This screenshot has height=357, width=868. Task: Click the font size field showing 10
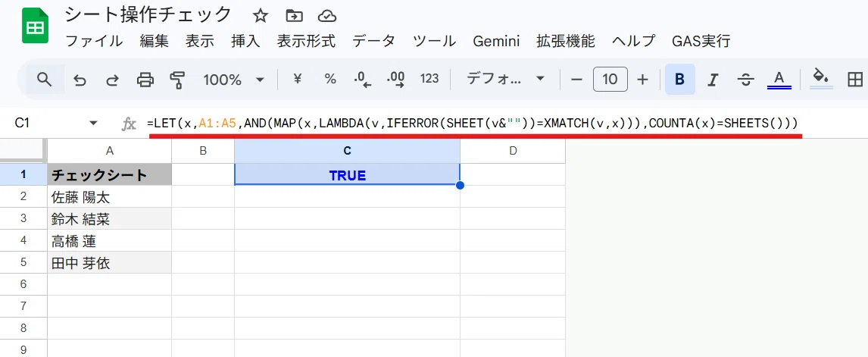point(610,80)
